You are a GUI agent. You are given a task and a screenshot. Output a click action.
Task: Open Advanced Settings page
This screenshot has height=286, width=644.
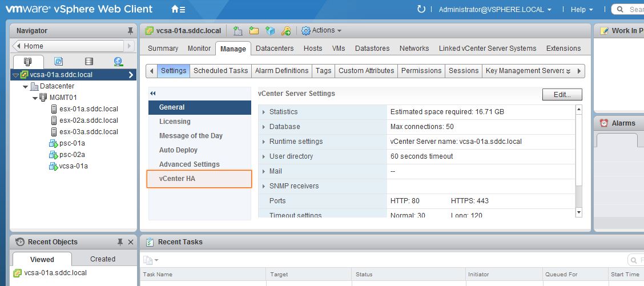[x=200, y=164]
